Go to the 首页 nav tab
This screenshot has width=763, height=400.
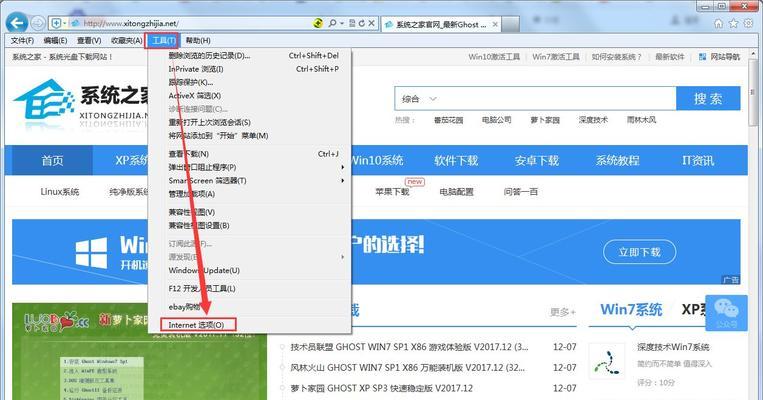pos(52,160)
